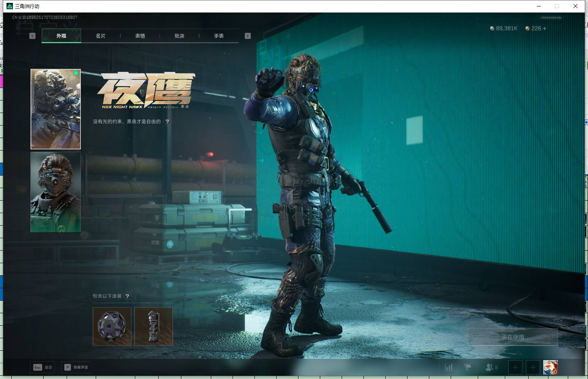This screenshot has height=379, width=588.
Task: Minimize the 三角洲行动 window
Action: (539, 6)
